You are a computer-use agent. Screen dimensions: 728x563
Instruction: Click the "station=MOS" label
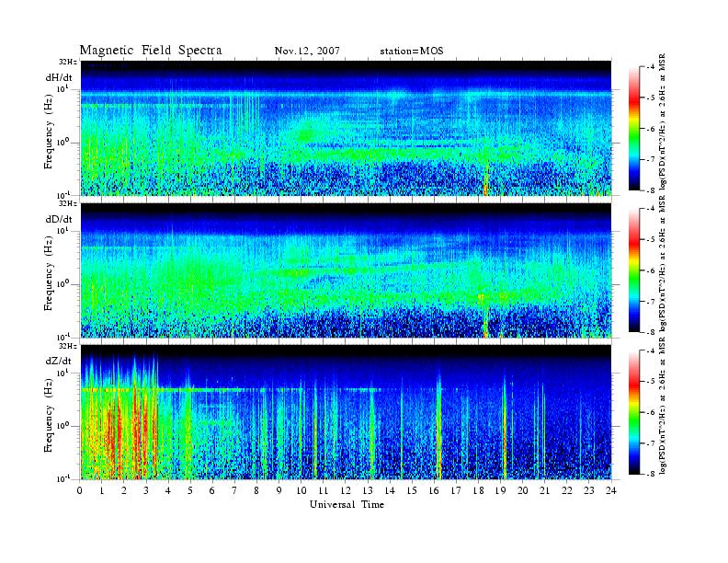coord(412,51)
